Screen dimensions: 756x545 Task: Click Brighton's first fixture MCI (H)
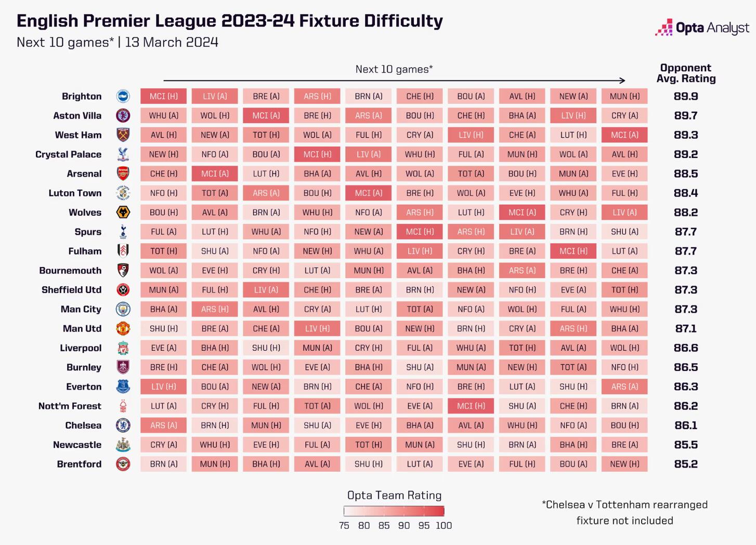pyautogui.click(x=163, y=96)
